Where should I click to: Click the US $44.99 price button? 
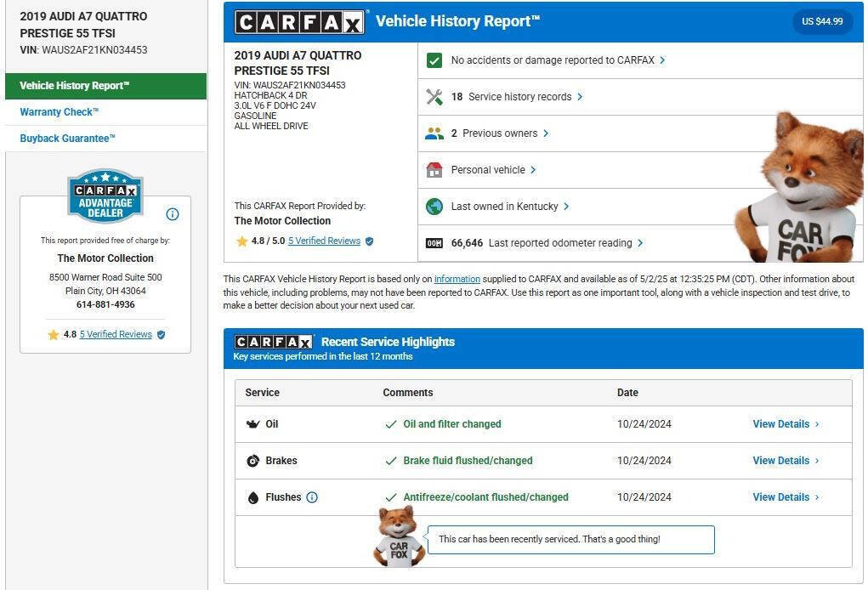coord(822,22)
